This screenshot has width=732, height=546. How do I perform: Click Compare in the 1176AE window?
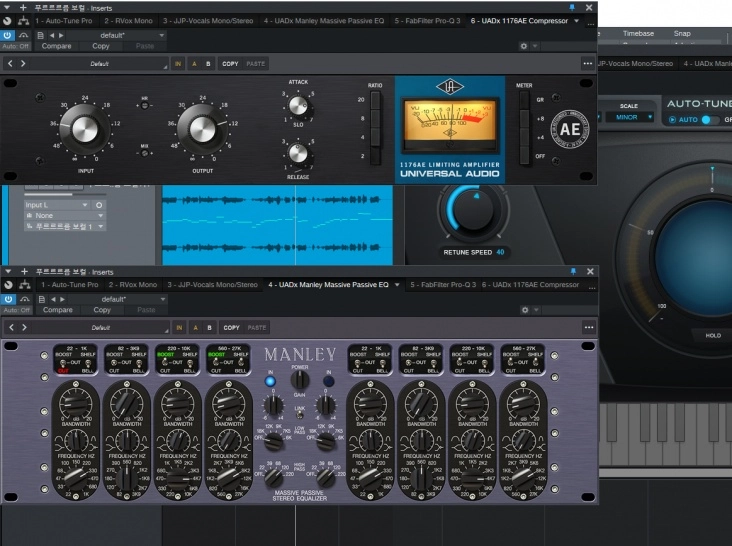(x=56, y=46)
